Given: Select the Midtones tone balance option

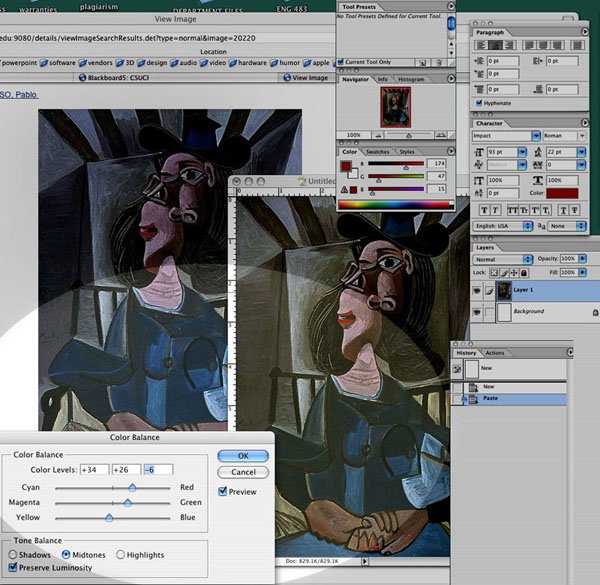Looking at the screenshot, I should 66,554.
